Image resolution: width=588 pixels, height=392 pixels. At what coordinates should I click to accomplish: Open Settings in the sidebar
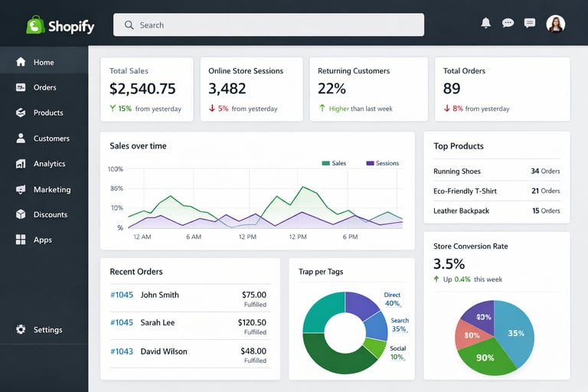click(x=44, y=329)
